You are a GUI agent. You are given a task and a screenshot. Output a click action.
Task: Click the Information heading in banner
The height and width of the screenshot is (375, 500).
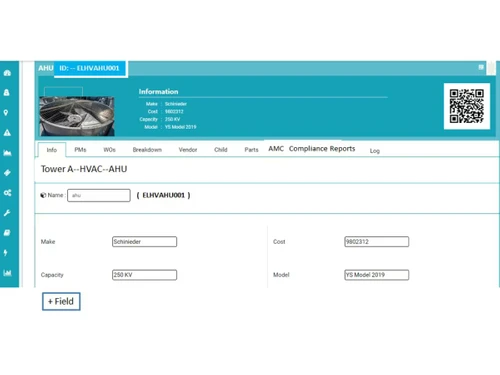coord(158,91)
